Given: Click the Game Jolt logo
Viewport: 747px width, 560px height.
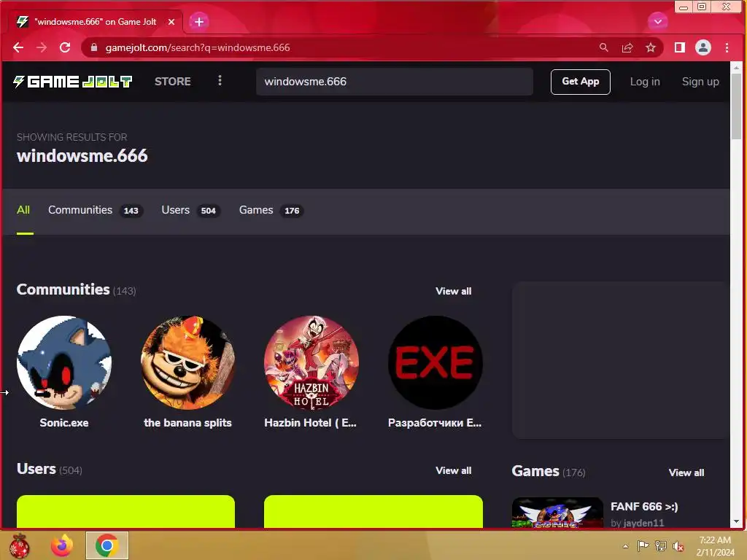Looking at the screenshot, I should (x=72, y=82).
